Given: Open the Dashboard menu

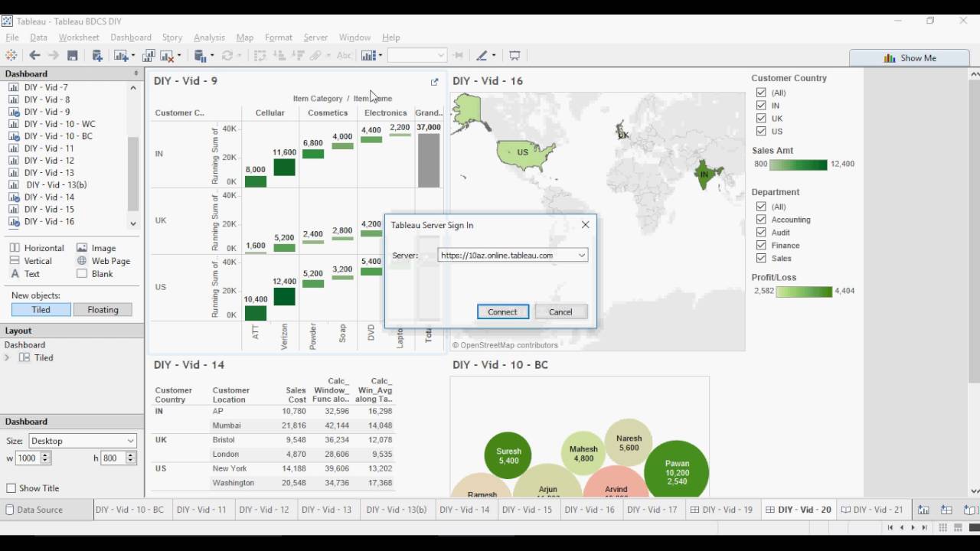Looking at the screenshot, I should pos(131,37).
